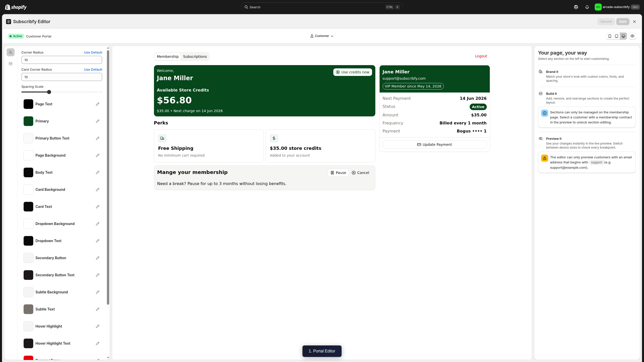The image size is (644, 362).
Task: Click the Secondary Button Text swatch
Action: point(28,275)
